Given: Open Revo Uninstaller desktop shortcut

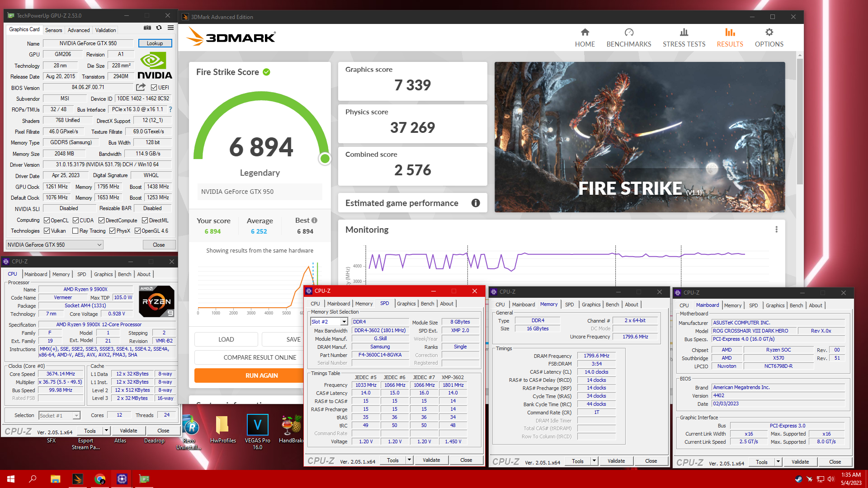Looking at the screenshot, I should [x=190, y=432].
